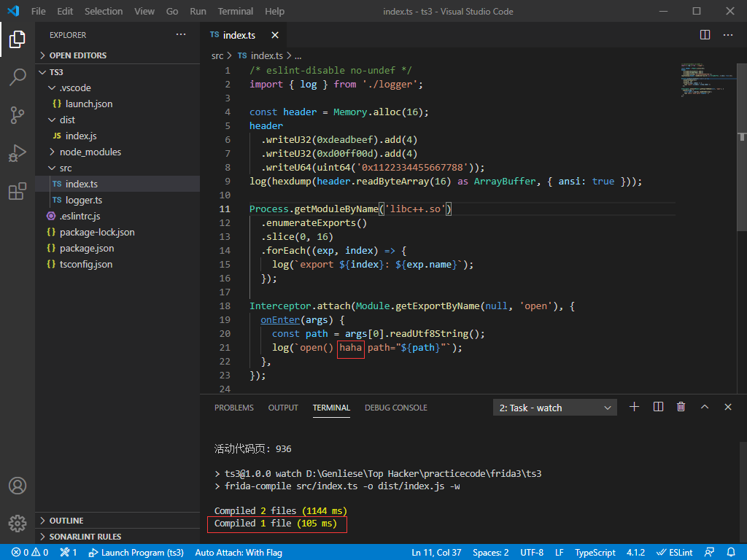Expand the node_modules folder
Screen dimensions: 747x560
pos(90,152)
